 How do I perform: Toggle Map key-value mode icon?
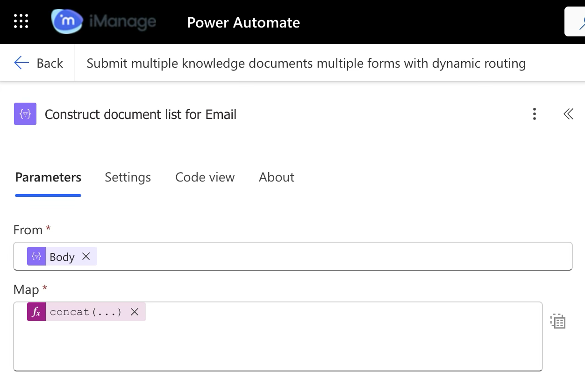(558, 321)
